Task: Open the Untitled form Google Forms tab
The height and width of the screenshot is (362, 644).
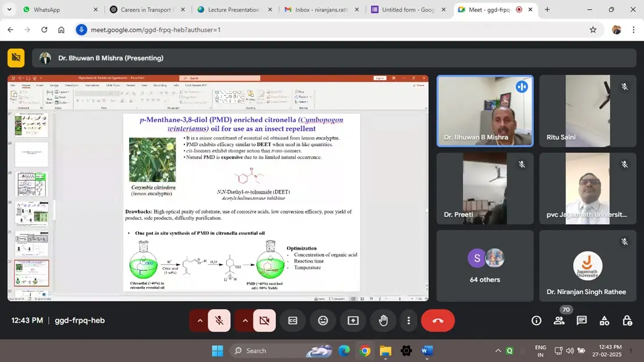Action: (408, 9)
